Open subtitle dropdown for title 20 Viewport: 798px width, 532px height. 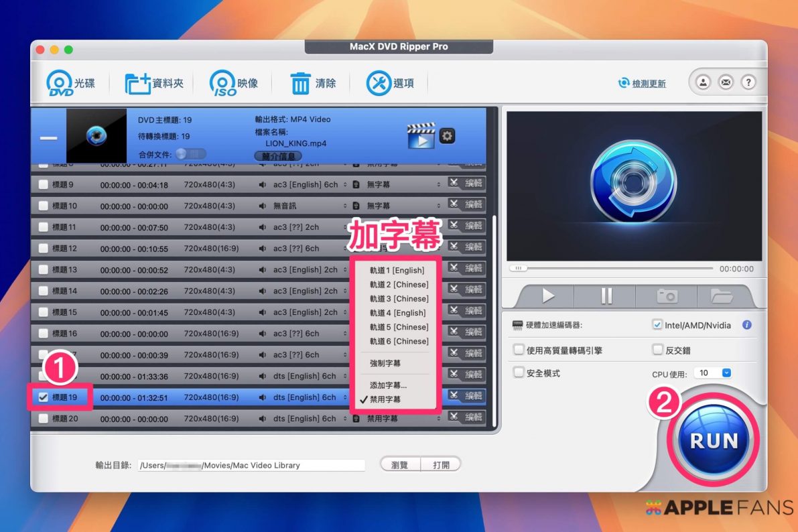click(x=439, y=419)
